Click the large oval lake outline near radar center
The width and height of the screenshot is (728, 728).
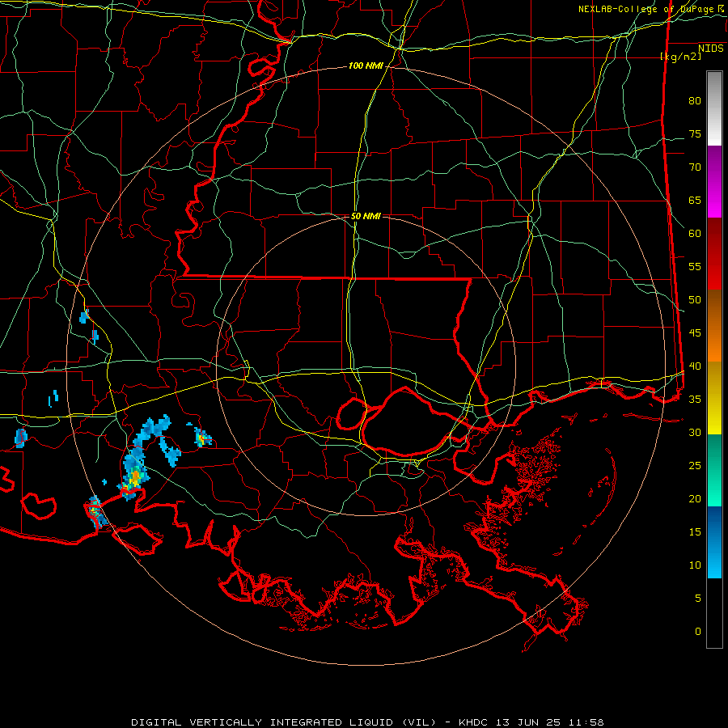405,421
